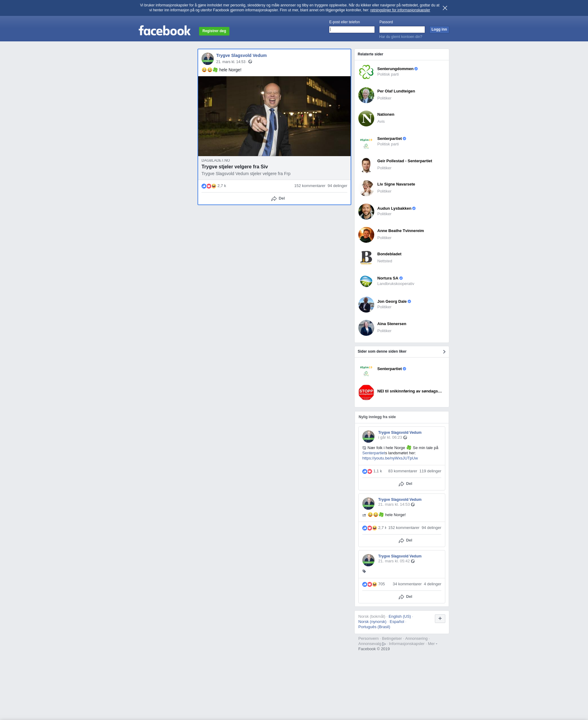
Task: Open Jon Georg Dale profile picture
Action: 366,305
